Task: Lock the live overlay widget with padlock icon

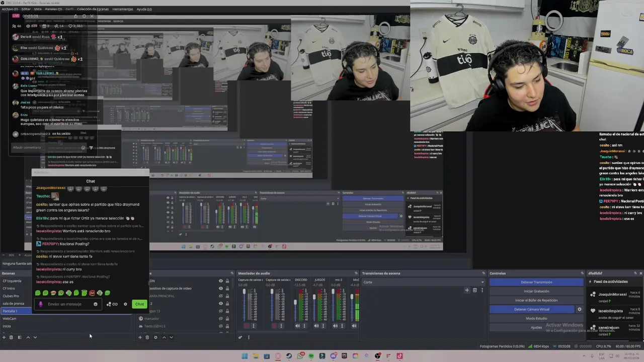Action: coord(76,16)
